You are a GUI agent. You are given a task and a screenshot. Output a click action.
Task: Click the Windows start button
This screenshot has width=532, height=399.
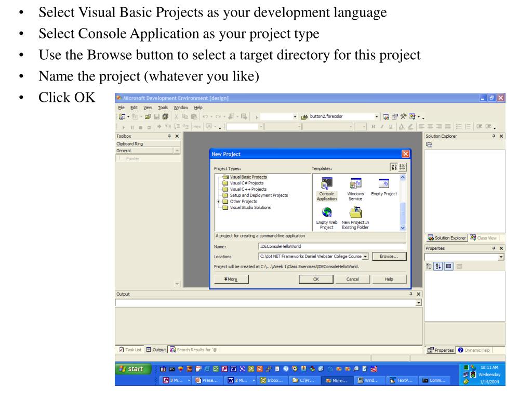132,369
